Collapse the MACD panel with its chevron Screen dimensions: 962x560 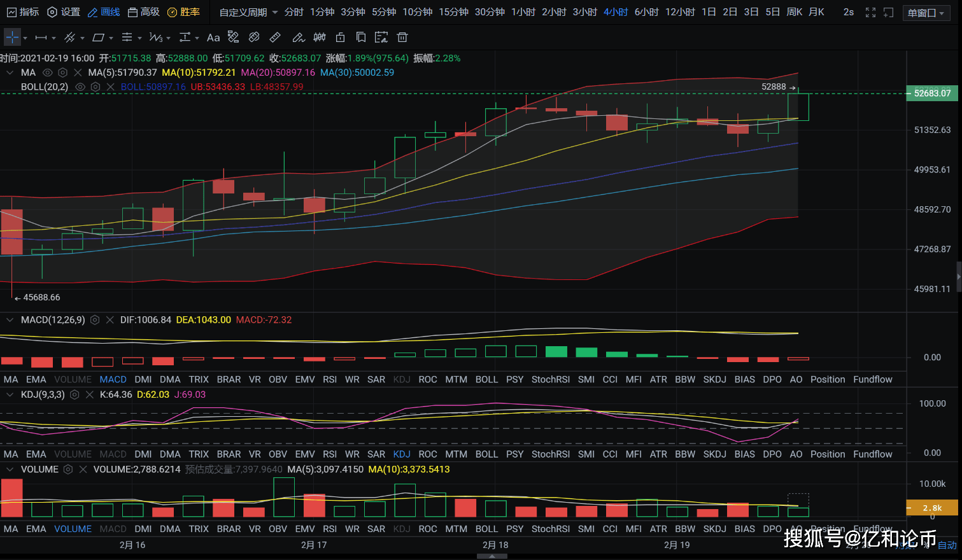pyautogui.click(x=10, y=320)
